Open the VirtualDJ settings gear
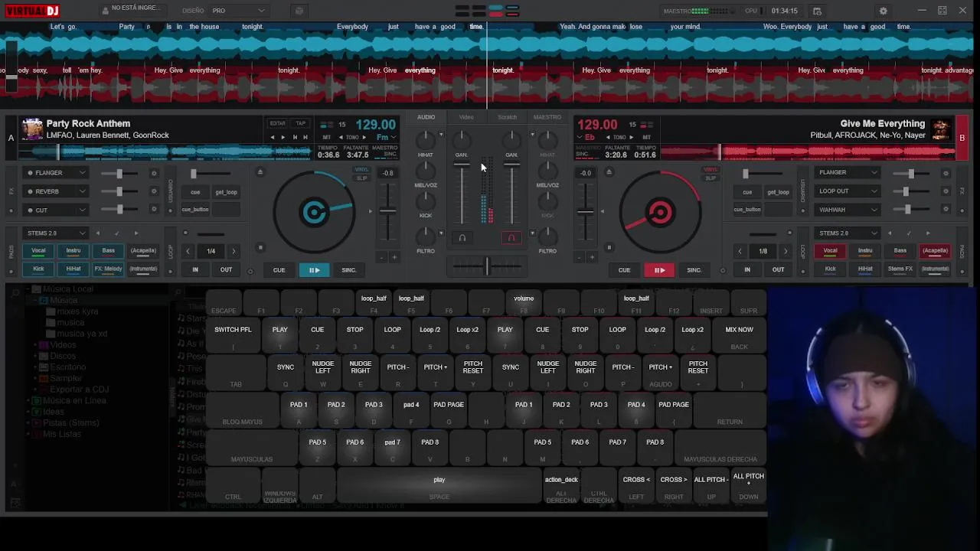 [x=884, y=11]
